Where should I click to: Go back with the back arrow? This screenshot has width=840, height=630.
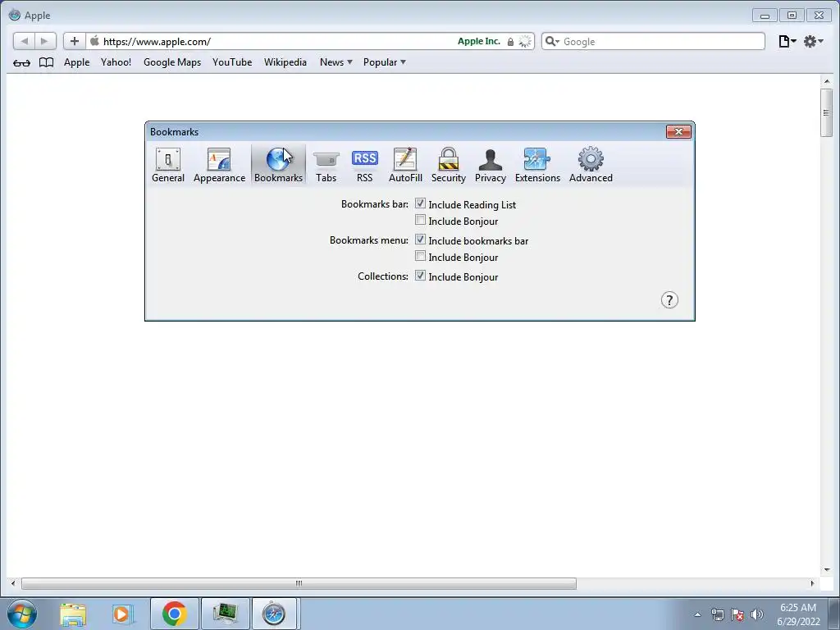point(24,41)
